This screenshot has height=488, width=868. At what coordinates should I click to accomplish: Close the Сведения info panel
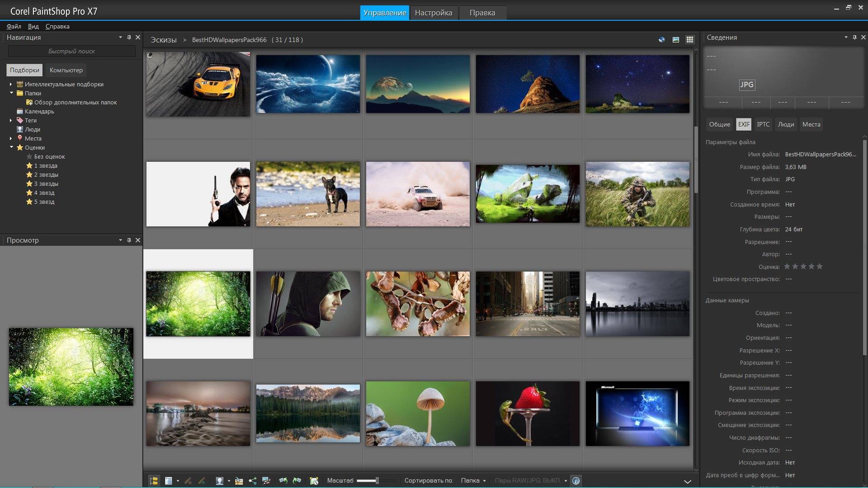pyautogui.click(x=863, y=38)
